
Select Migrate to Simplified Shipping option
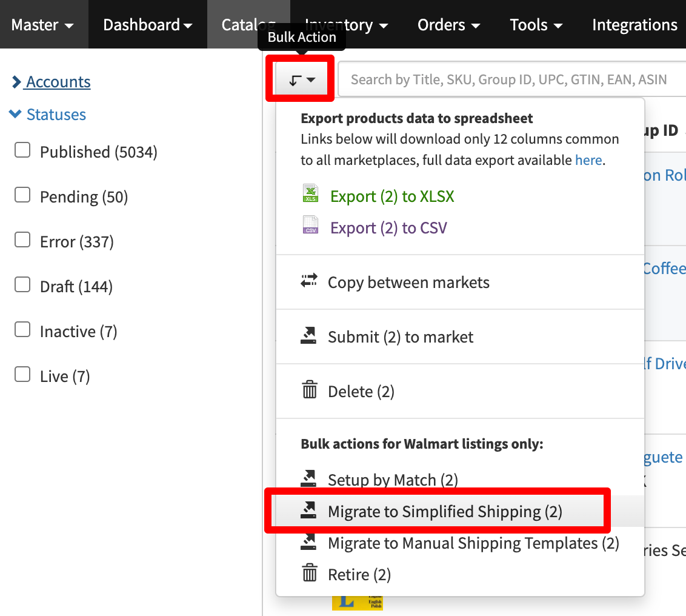pyautogui.click(x=445, y=512)
